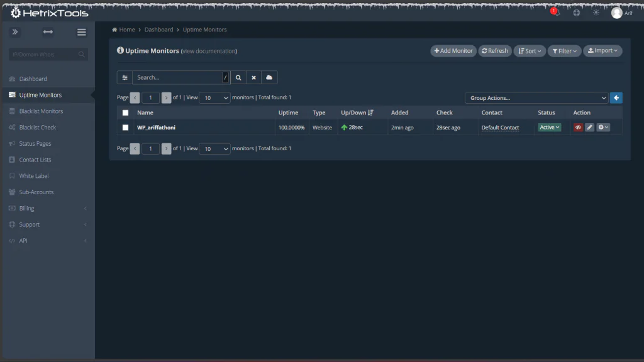Toggle light theme with sun icon

pos(596,13)
